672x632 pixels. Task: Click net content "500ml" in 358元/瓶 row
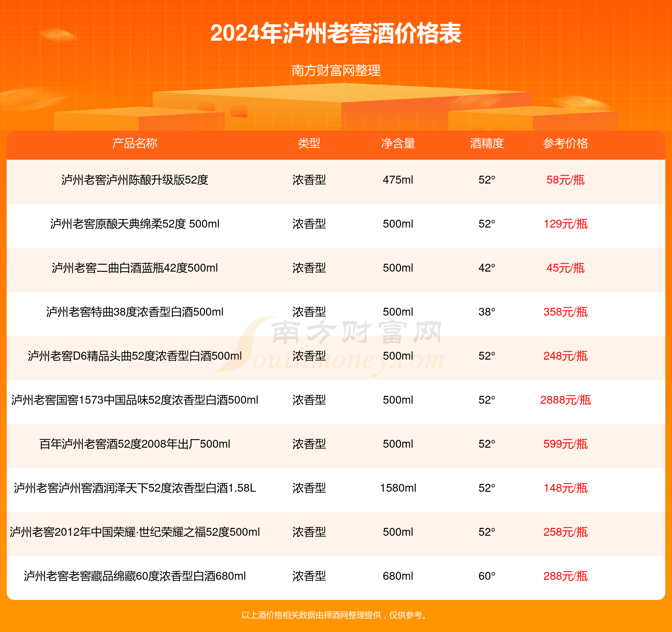(398, 312)
